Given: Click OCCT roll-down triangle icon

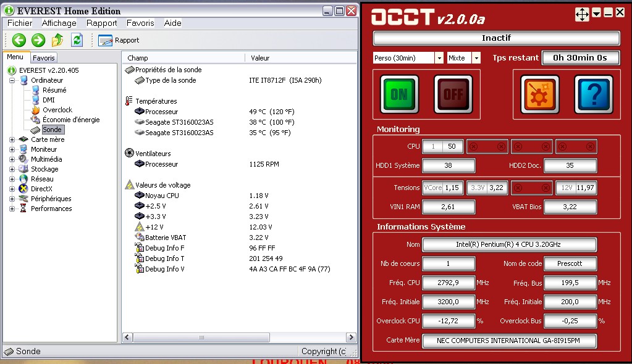Looking at the screenshot, I should click(x=597, y=13).
